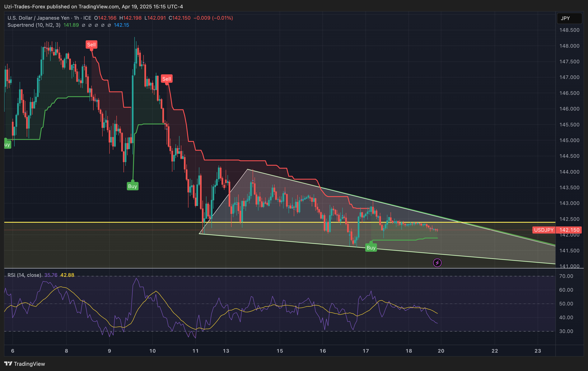
Task: Click the 143.500 price axis label
Action: (x=569, y=187)
